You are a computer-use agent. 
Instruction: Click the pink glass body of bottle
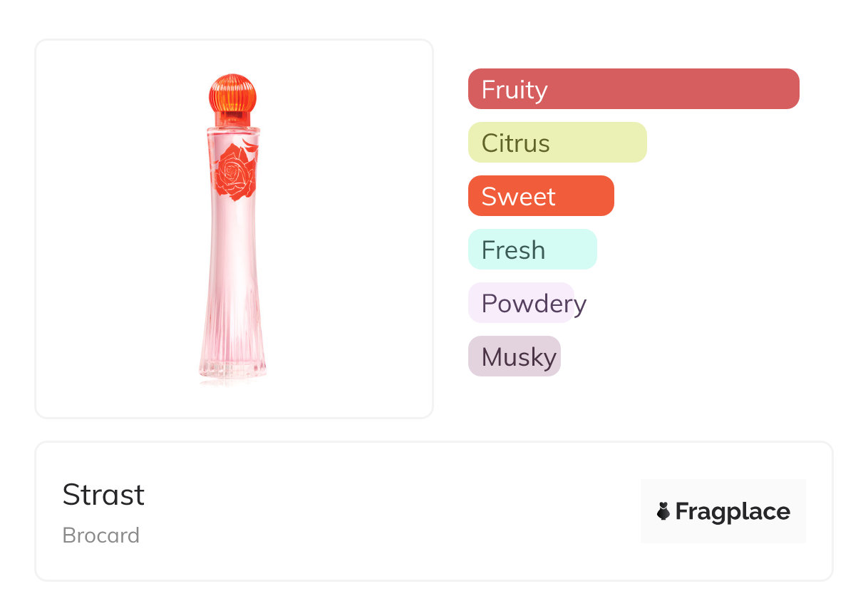[x=234, y=271]
